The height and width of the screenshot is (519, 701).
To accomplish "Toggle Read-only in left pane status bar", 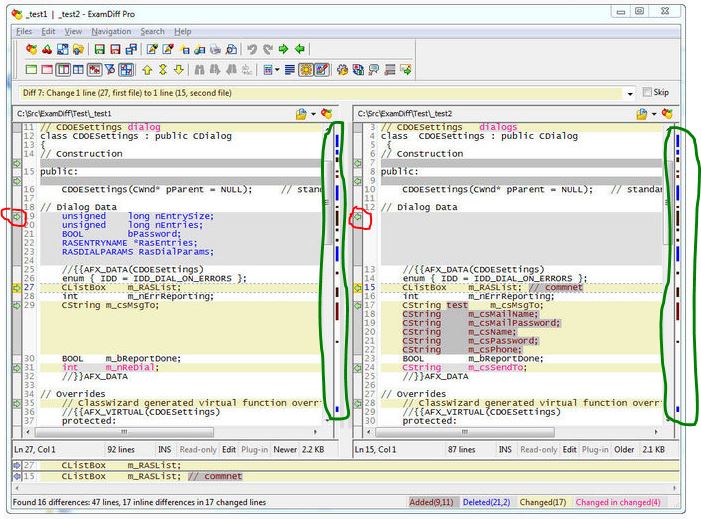I will (x=198, y=449).
